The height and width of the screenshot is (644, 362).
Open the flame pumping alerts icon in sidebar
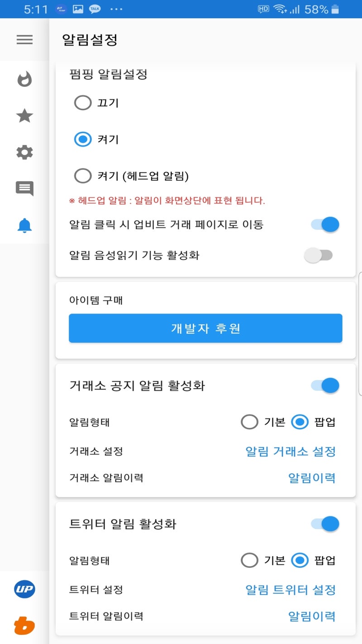point(24,79)
